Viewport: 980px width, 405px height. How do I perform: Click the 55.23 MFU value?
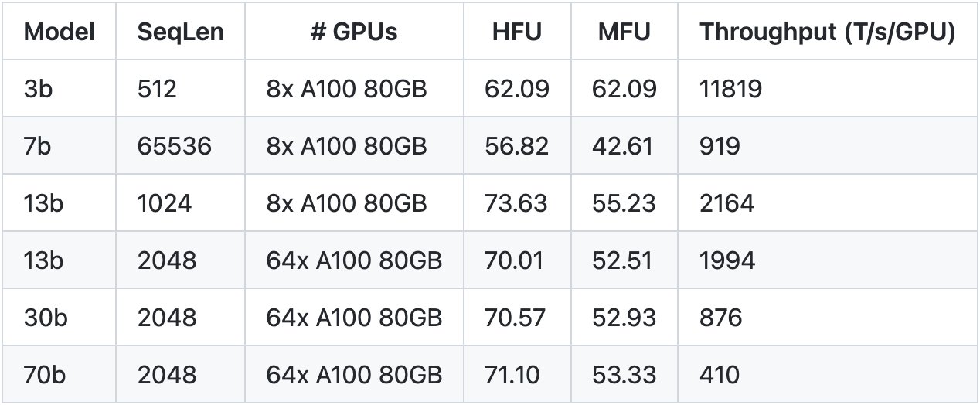(624, 203)
